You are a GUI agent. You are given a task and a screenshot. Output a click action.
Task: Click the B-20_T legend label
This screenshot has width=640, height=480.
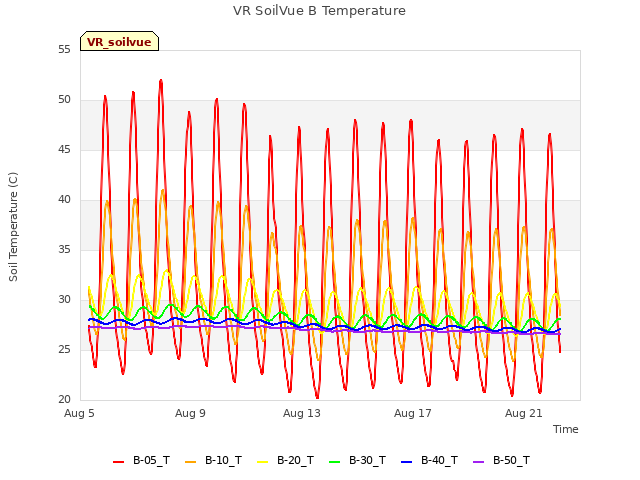click(295, 460)
